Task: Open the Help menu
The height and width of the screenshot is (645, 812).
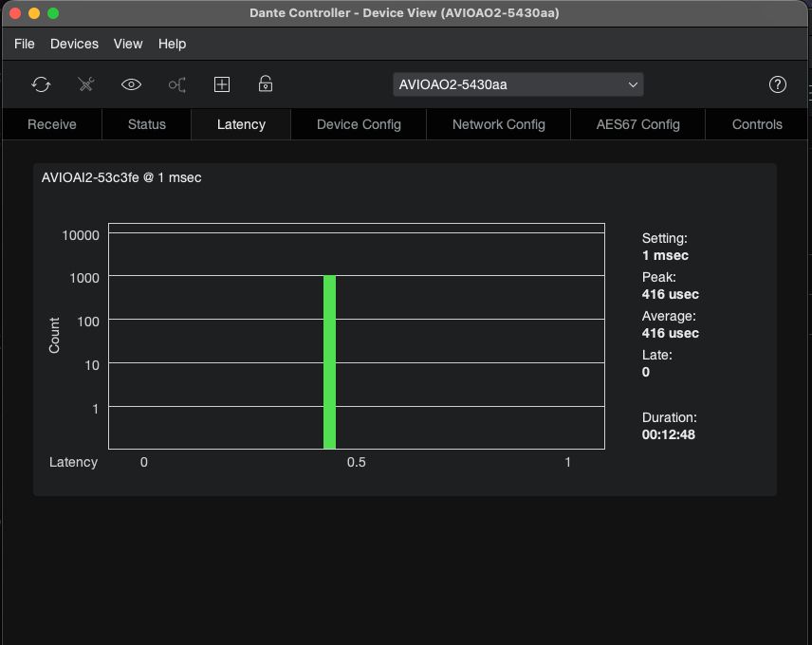Action: 172,44
